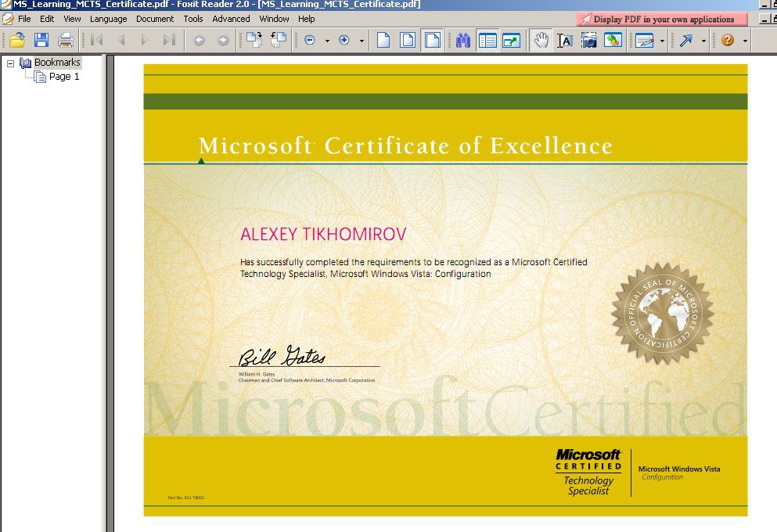Select the Page 1 bookmark
The width and height of the screenshot is (777, 532).
click(x=64, y=77)
